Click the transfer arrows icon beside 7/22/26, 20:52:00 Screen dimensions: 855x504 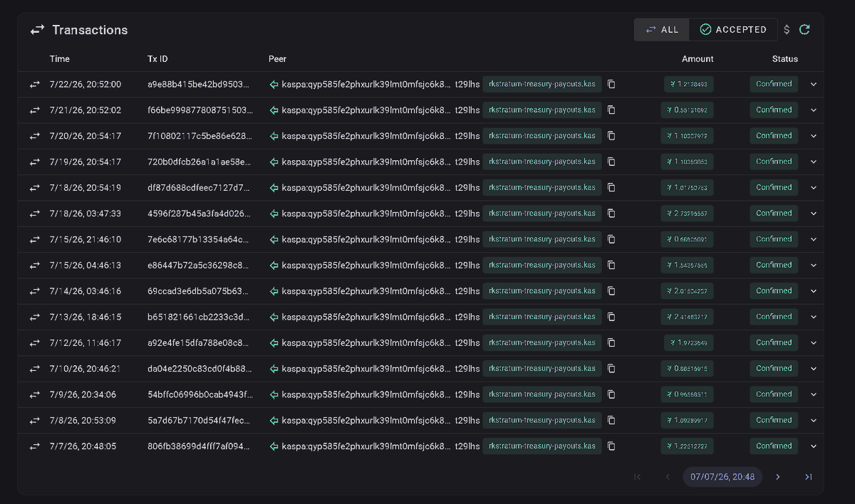click(35, 84)
